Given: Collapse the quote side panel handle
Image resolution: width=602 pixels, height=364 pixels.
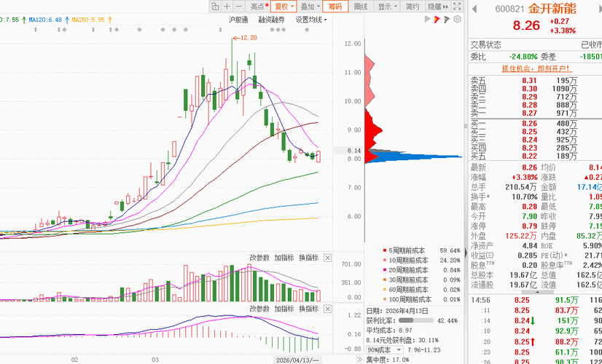Looking at the screenshot, I should (x=466, y=253).
